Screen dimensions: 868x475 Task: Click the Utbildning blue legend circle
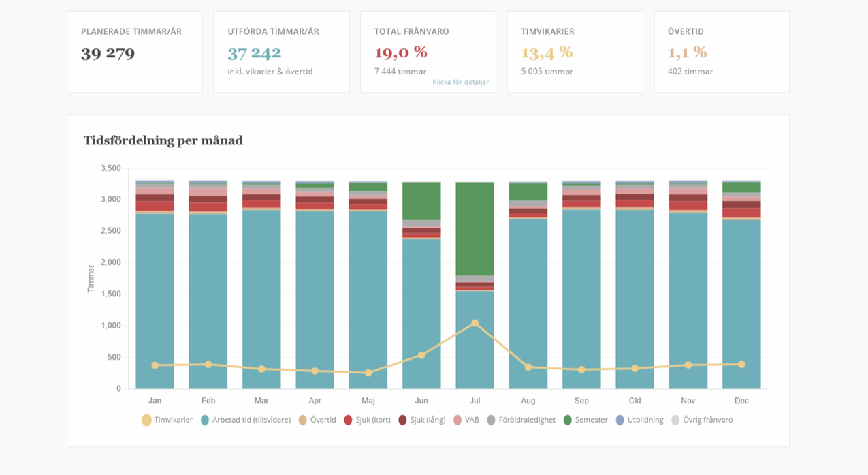(x=620, y=420)
